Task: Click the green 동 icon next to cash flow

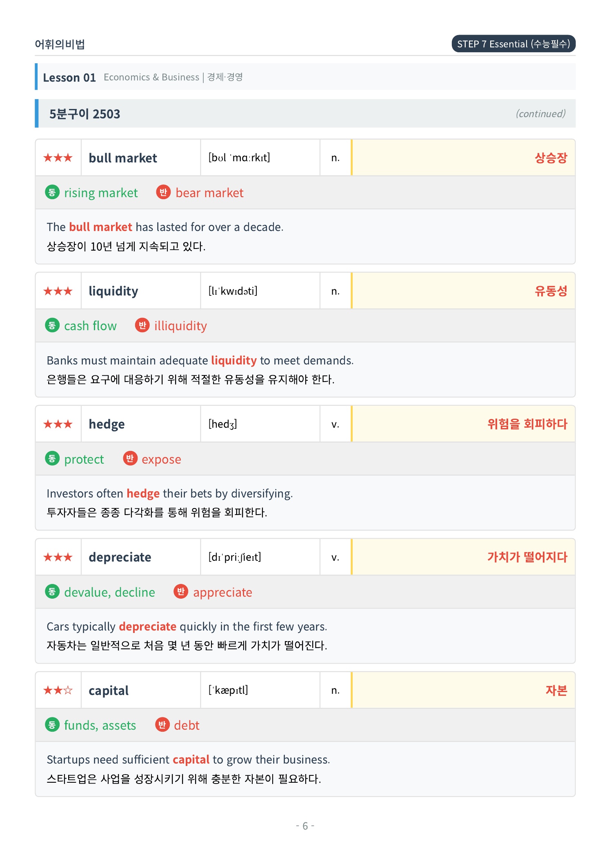Action: (52, 325)
